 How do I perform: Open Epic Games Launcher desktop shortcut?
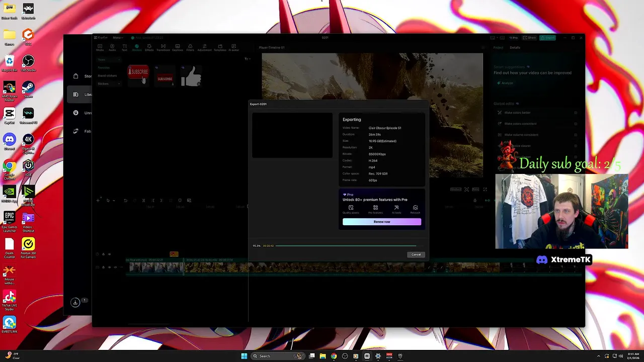pyautogui.click(x=9, y=222)
